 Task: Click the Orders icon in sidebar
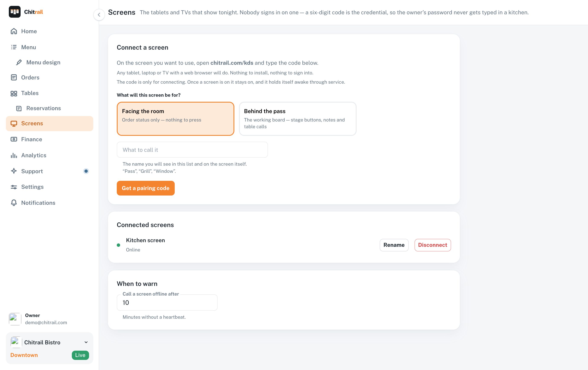pyautogui.click(x=14, y=78)
